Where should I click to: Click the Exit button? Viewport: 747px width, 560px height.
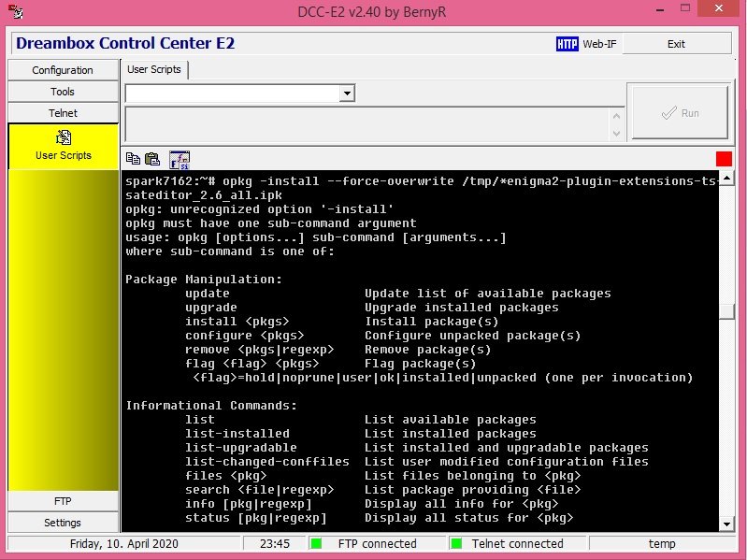pyautogui.click(x=677, y=44)
